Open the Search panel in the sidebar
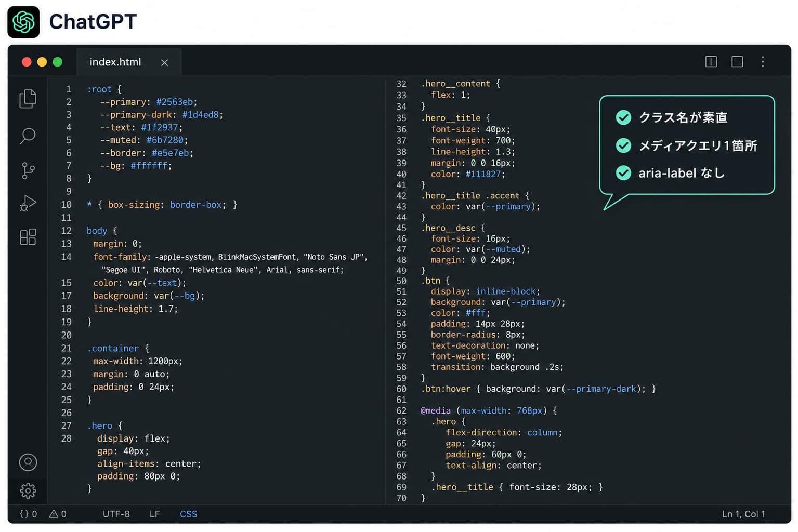 click(28, 136)
